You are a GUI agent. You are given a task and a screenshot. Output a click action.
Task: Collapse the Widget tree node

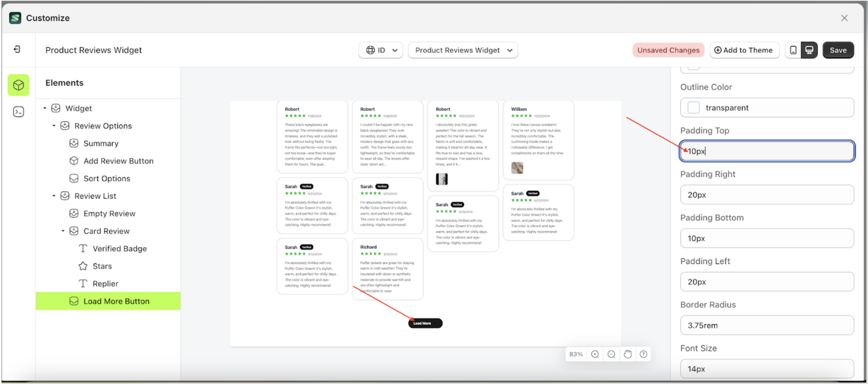tap(45, 108)
